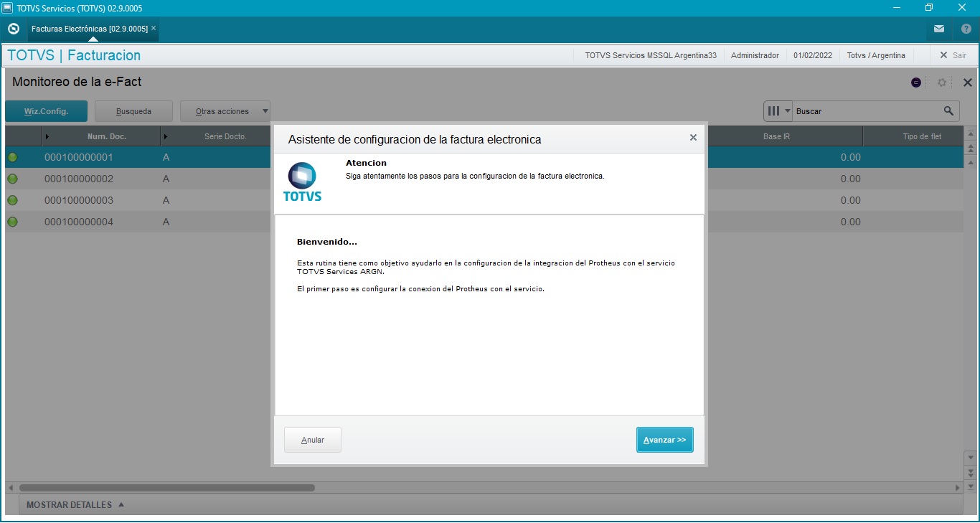Viewport: 980px width, 523px height.
Task: Click green status icon for 000100000002
Action: 12,179
